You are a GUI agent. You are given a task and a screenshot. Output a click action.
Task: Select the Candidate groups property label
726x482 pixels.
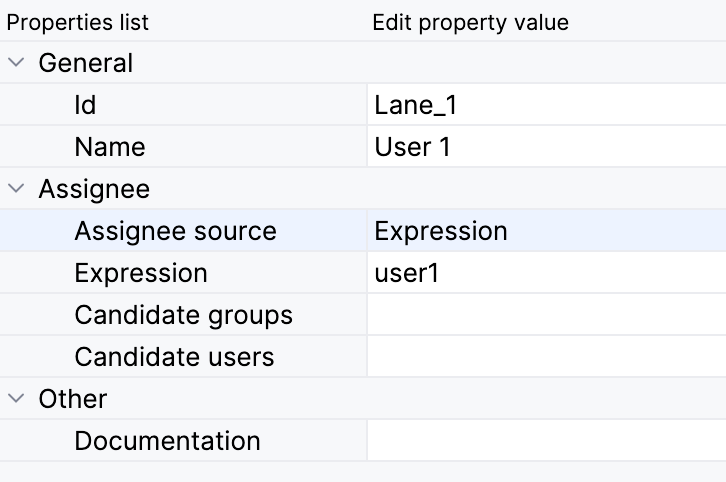click(x=183, y=315)
